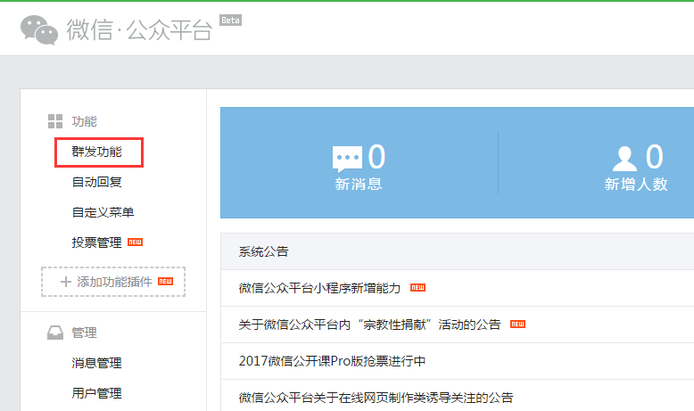Open announcement about 宗教性捐献 活动
The image size is (694, 411).
pyautogui.click(x=370, y=325)
